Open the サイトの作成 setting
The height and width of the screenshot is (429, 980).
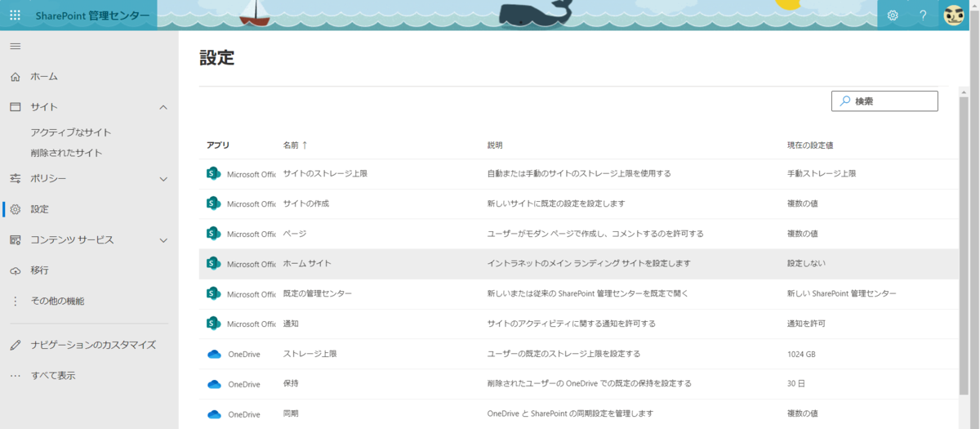306,203
